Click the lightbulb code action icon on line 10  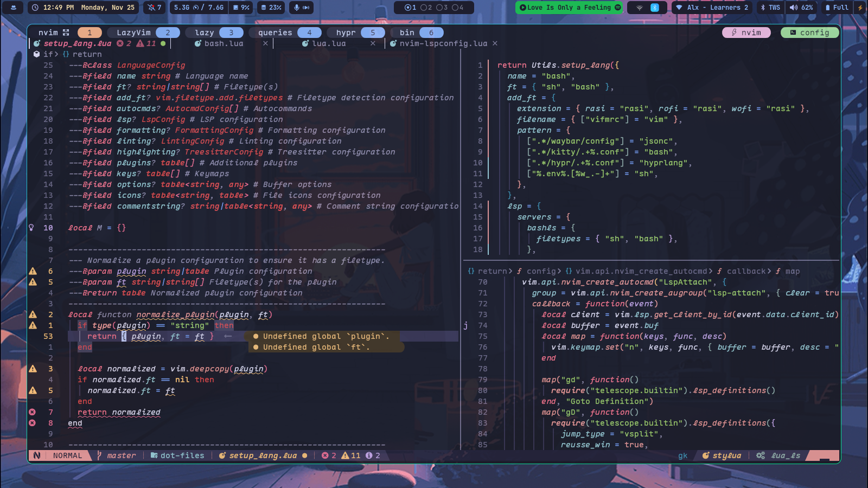31,228
